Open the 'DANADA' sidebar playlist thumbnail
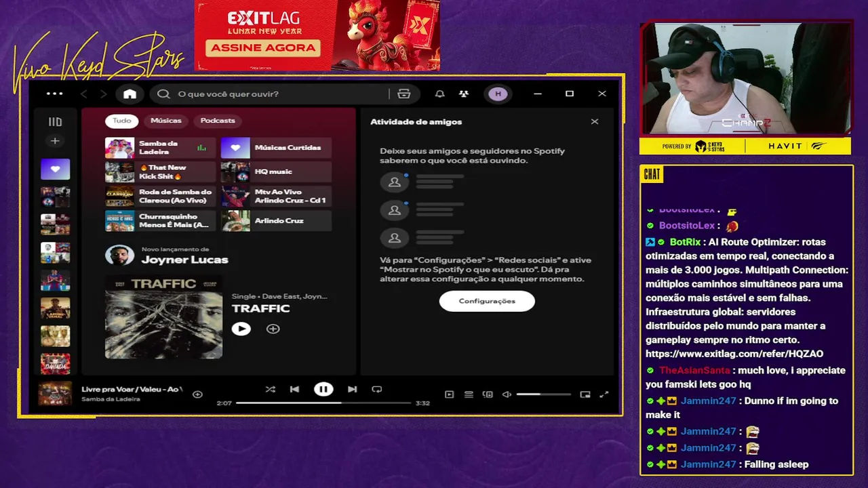The height and width of the screenshot is (488, 868). 55,364
